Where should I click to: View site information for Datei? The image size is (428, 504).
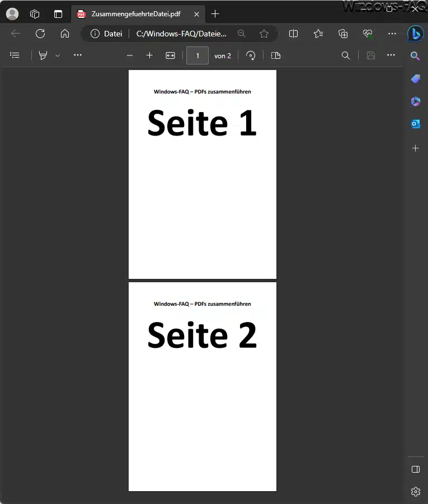pos(106,34)
